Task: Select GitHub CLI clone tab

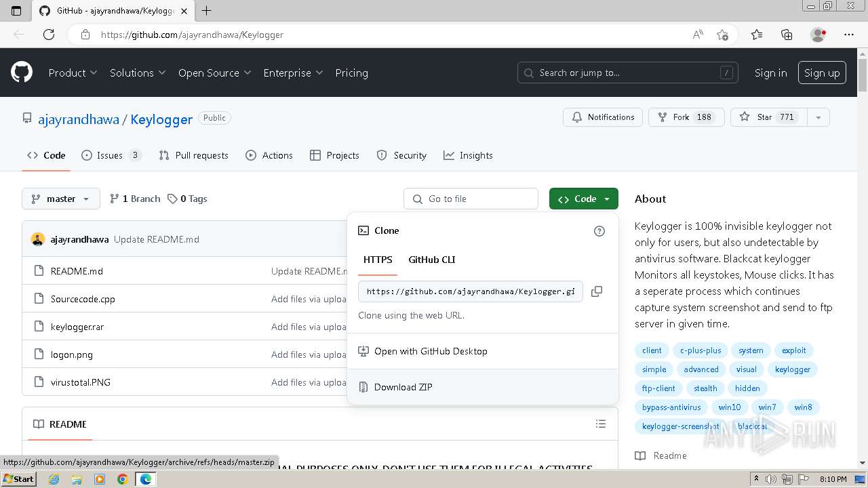Action: [432, 260]
